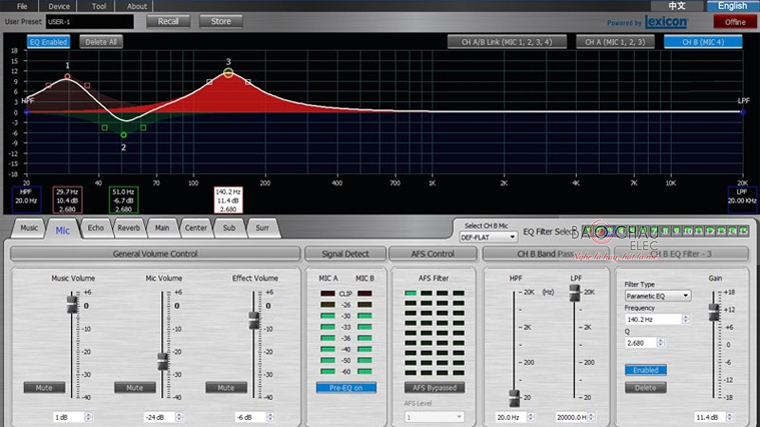Open the Select CH B Mic dropdown
Viewport: 760px width, 427px height.
point(488,237)
